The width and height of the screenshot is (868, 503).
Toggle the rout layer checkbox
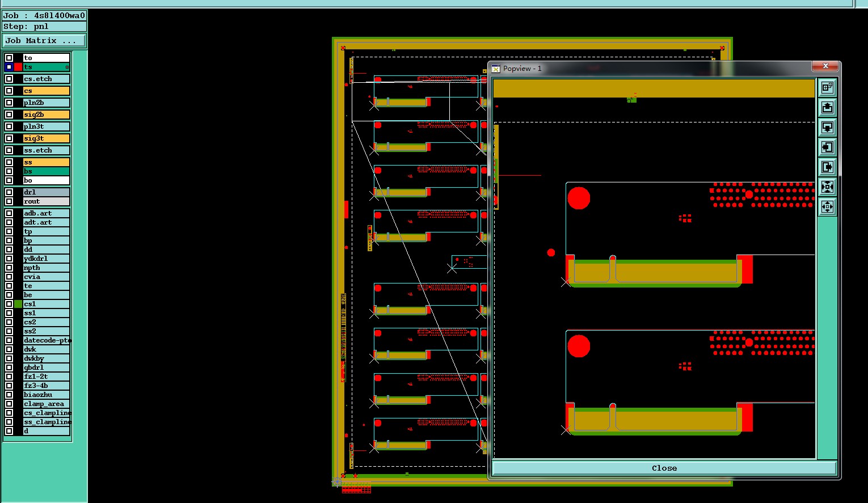[x=9, y=201]
